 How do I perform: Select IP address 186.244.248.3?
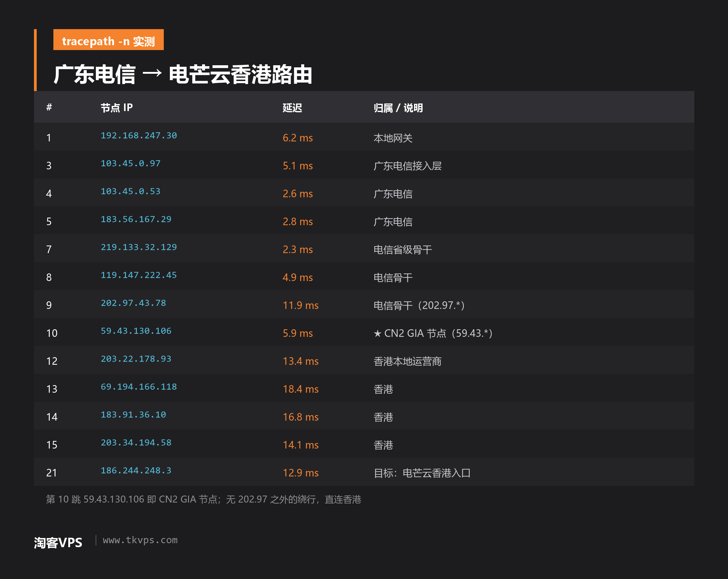(136, 471)
